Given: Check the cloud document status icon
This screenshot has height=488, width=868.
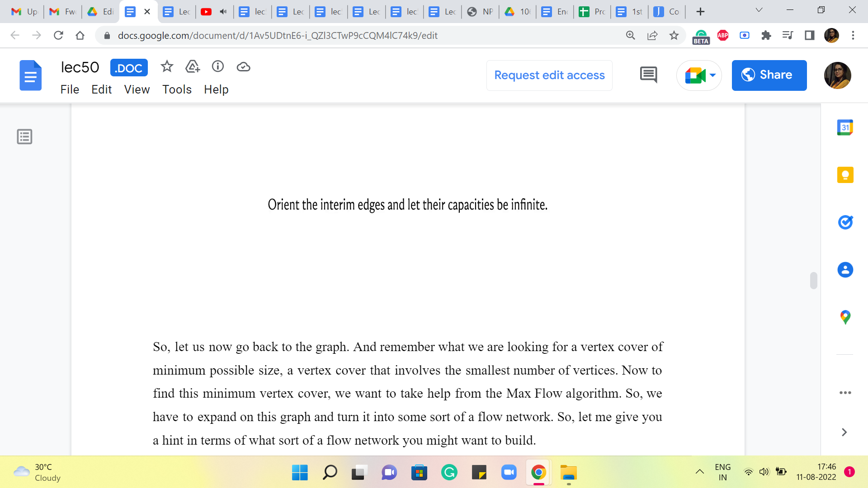Looking at the screenshot, I should (243, 67).
